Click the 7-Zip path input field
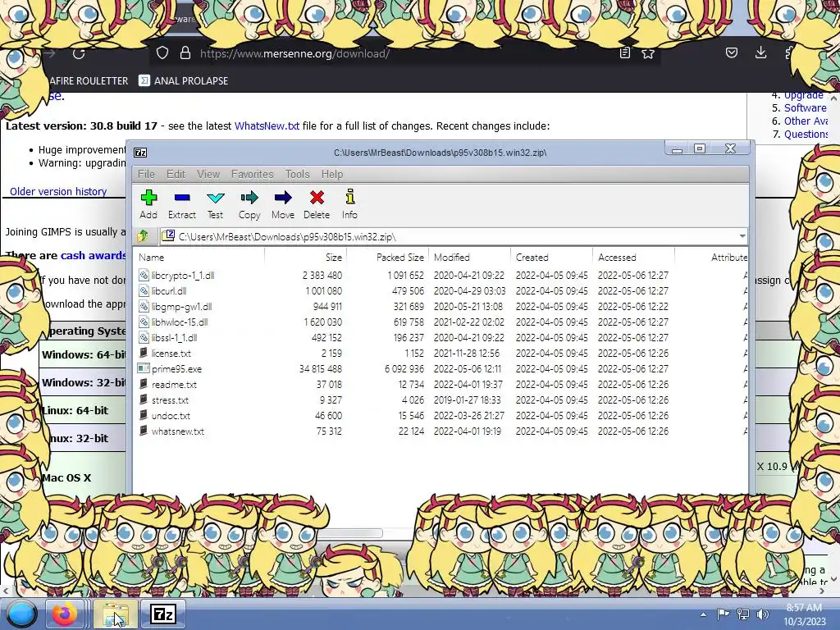Viewport: 840px width, 630px height. 453,236
